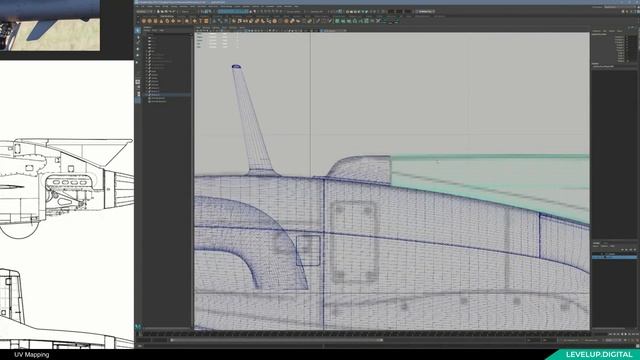
Task: Open the viewport Show menu
Action: (x=224, y=28)
